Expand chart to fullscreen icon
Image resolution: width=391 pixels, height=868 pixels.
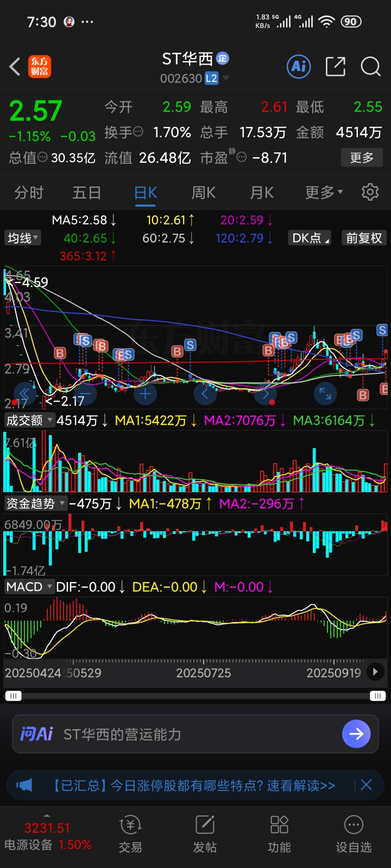(x=325, y=393)
